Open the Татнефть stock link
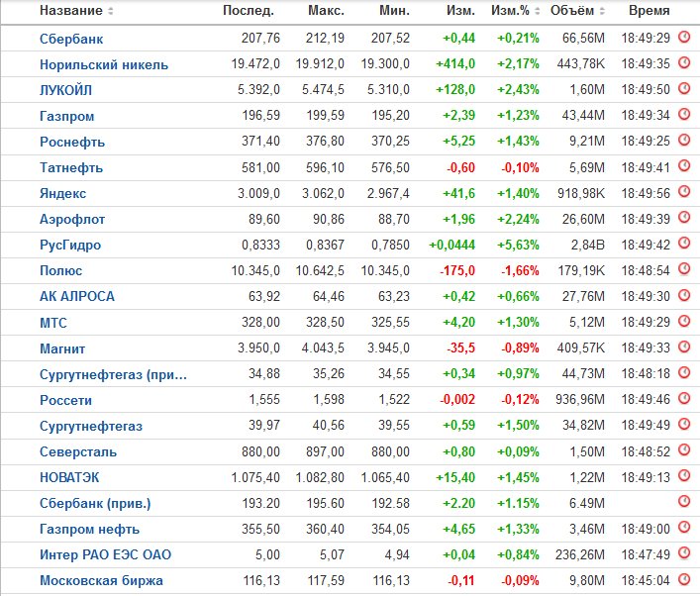This screenshot has width=700, height=596. click(71, 168)
